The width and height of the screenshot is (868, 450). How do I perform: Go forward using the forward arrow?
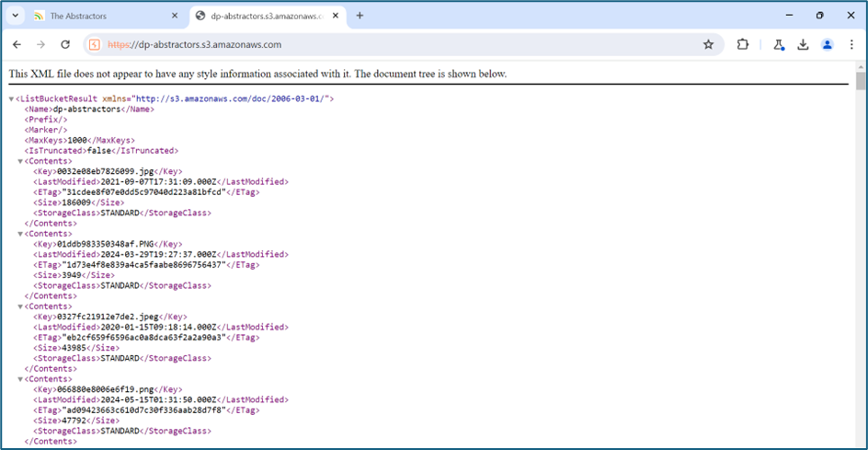[40, 45]
